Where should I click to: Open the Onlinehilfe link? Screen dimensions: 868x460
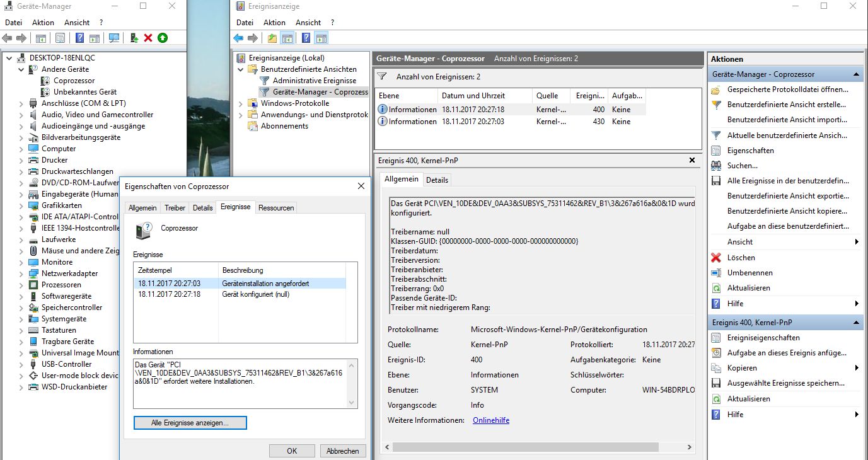click(x=490, y=420)
